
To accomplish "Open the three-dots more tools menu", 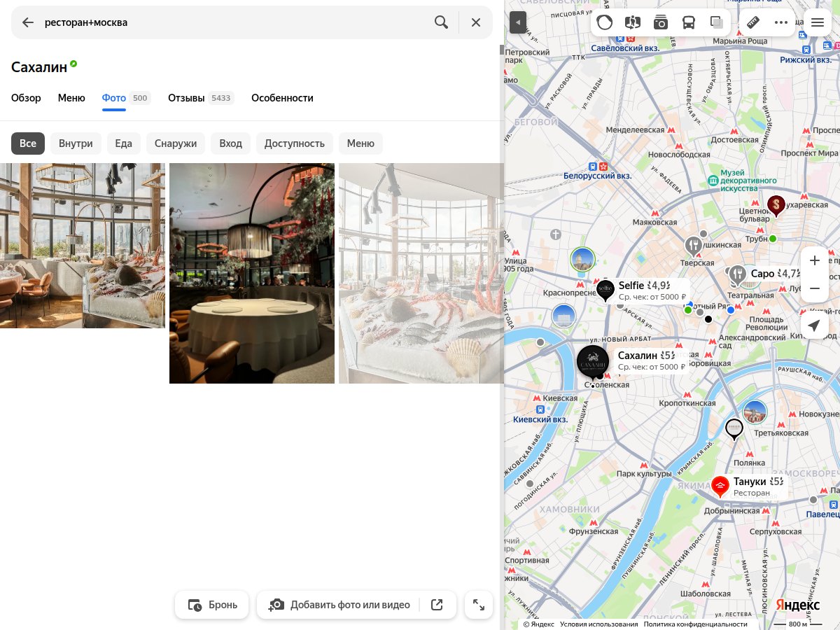I will [781, 22].
